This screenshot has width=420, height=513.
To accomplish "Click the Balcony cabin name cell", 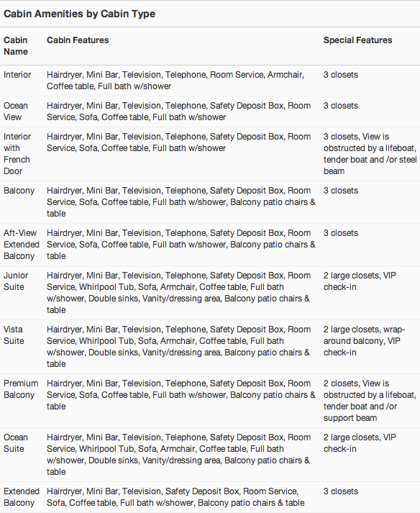I will (x=19, y=191).
